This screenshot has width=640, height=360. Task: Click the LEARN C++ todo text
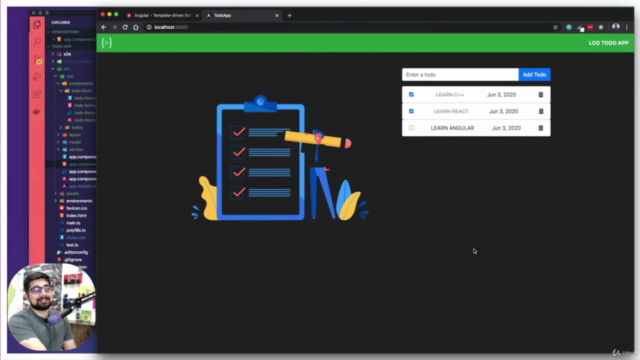[450, 95]
